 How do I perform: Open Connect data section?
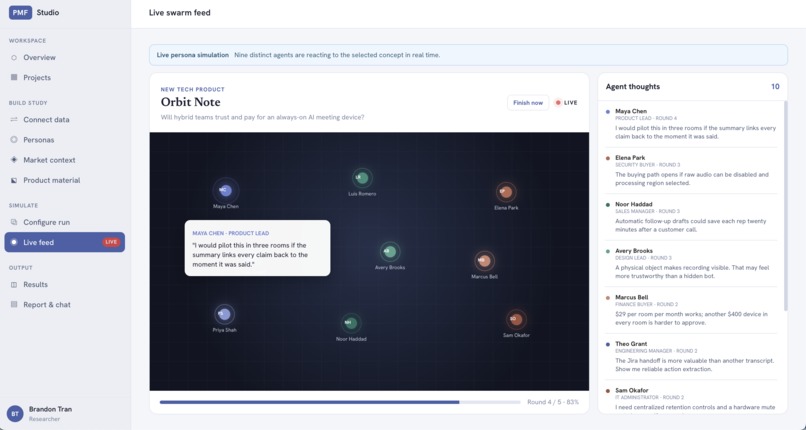click(65, 120)
